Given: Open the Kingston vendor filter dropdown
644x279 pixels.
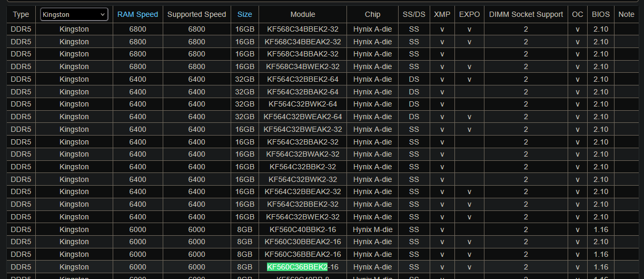Looking at the screenshot, I should [x=74, y=14].
